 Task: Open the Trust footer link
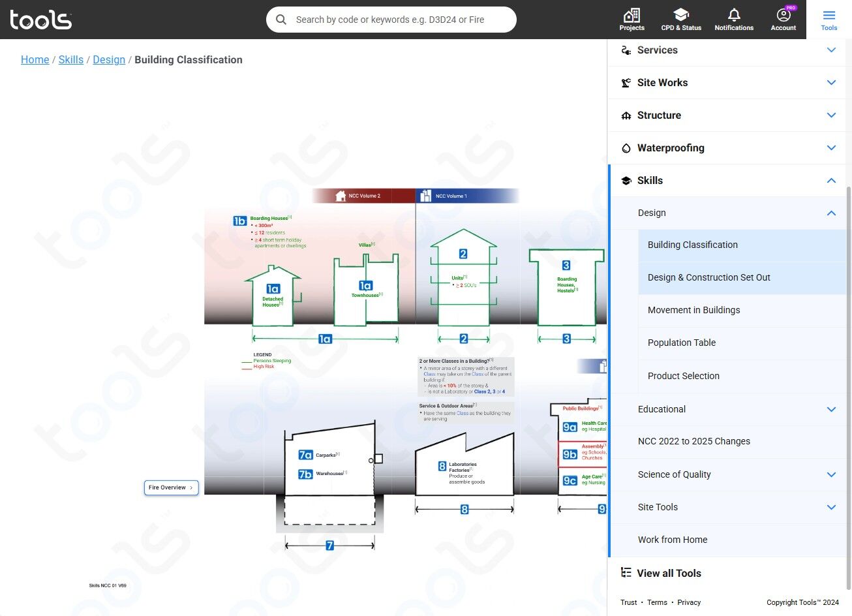pos(629,602)
